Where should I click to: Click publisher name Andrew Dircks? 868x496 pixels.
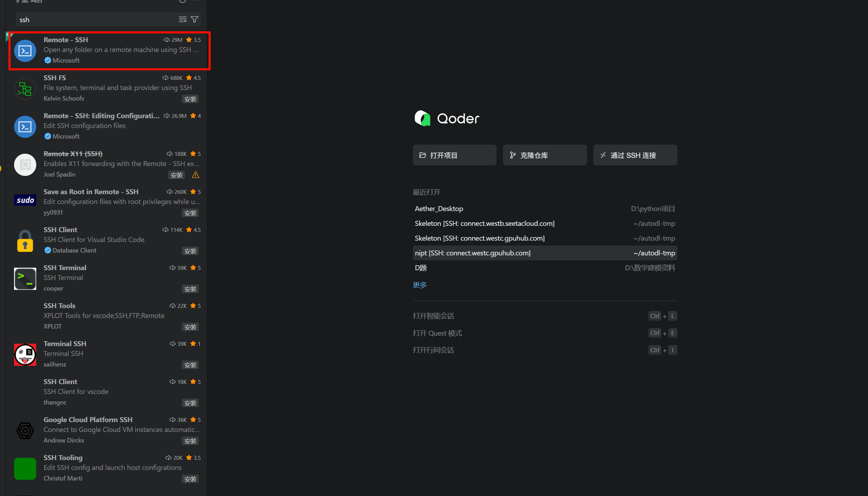(x=64, y=440)
